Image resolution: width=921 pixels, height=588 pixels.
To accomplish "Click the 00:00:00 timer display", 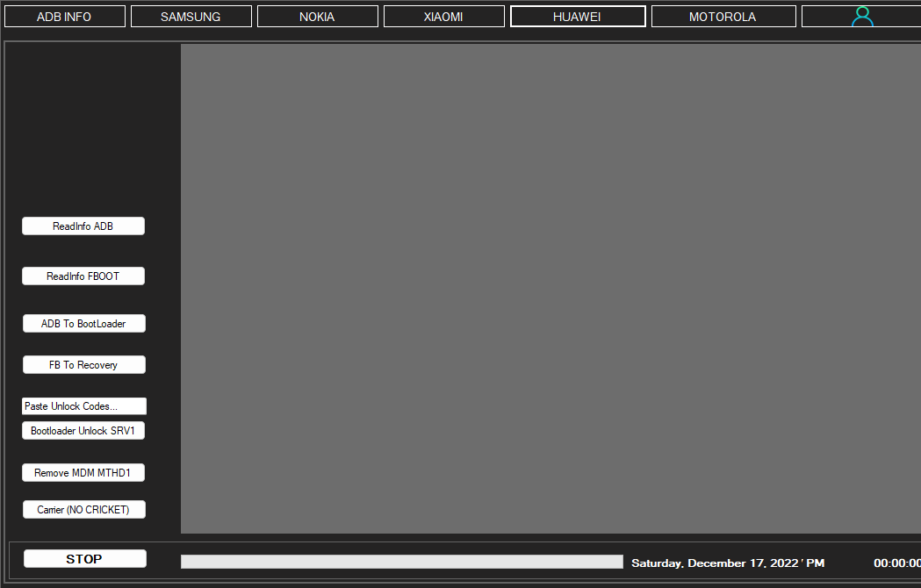I will click(x=896, y=563).
